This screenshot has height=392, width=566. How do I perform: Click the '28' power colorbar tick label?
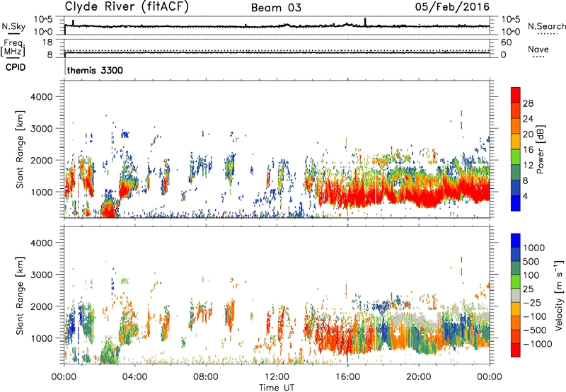point(528,103)
